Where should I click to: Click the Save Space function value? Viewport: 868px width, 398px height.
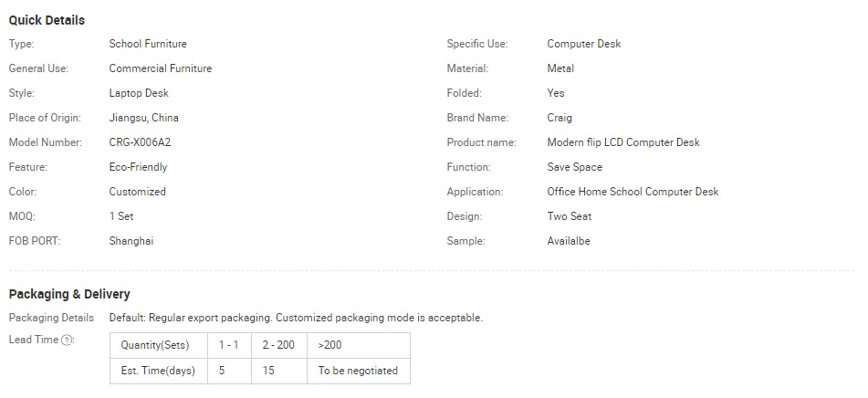click(574, 167)
